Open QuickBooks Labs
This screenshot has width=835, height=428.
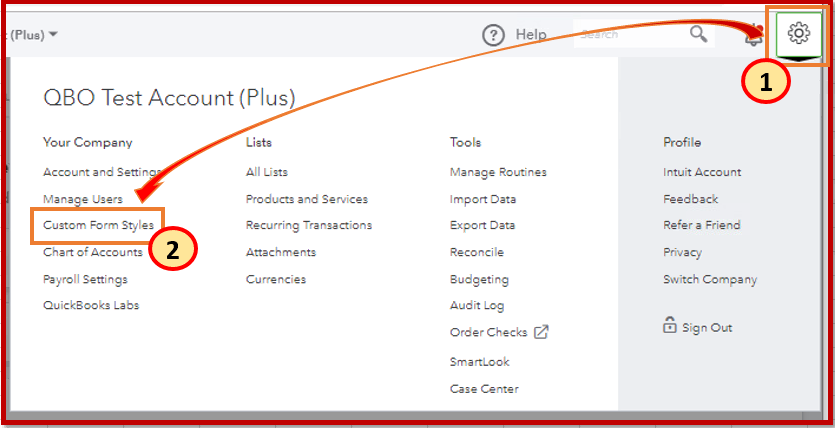point(91,305)
